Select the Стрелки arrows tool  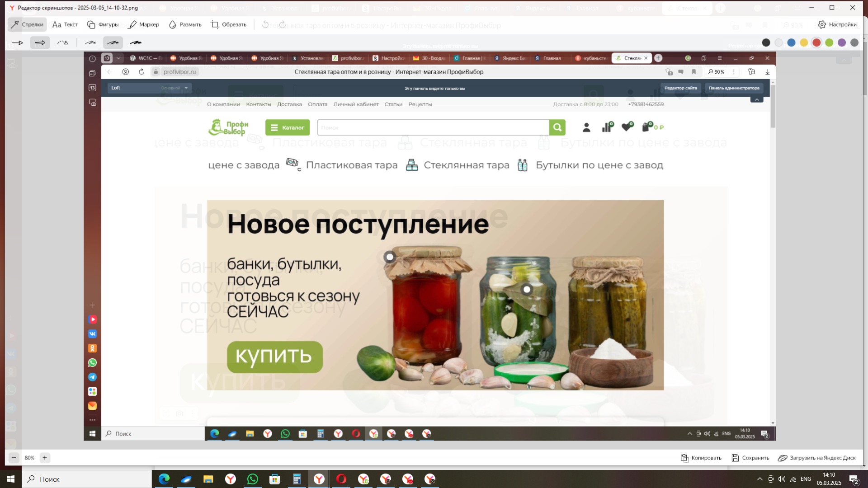point(27,24)
